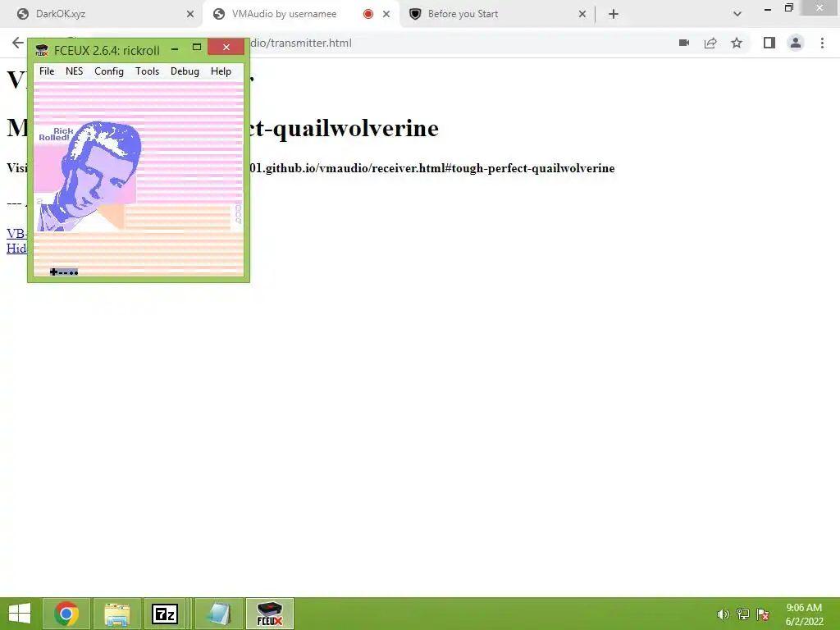Share this page icon
Viewport: 840px width, 630px height.
click(710, 43)
